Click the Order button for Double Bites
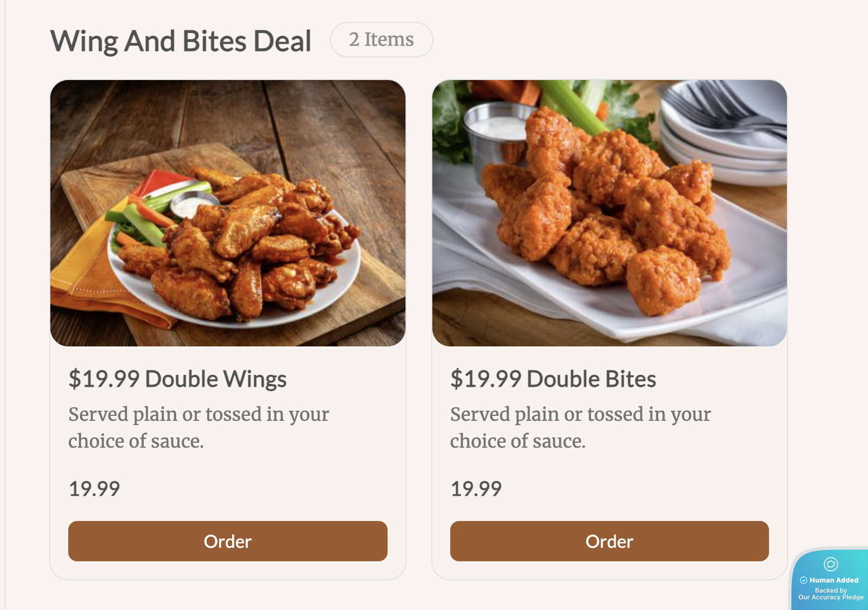 tap(609, 541)
